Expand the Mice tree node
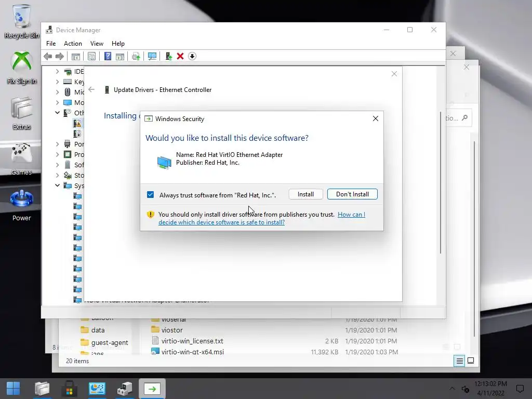This screenshot has width=532, height=399. point(57,92)
